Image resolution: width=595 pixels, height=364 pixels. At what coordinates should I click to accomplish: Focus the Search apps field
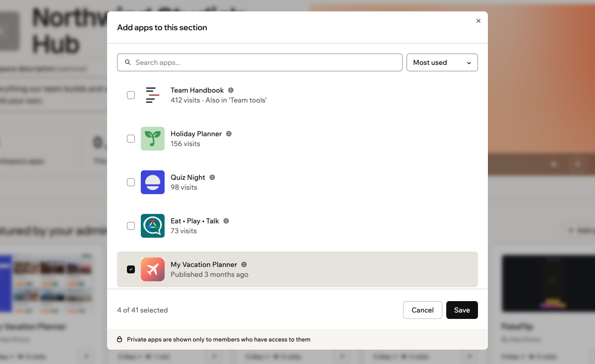click(x=260, y=62)
